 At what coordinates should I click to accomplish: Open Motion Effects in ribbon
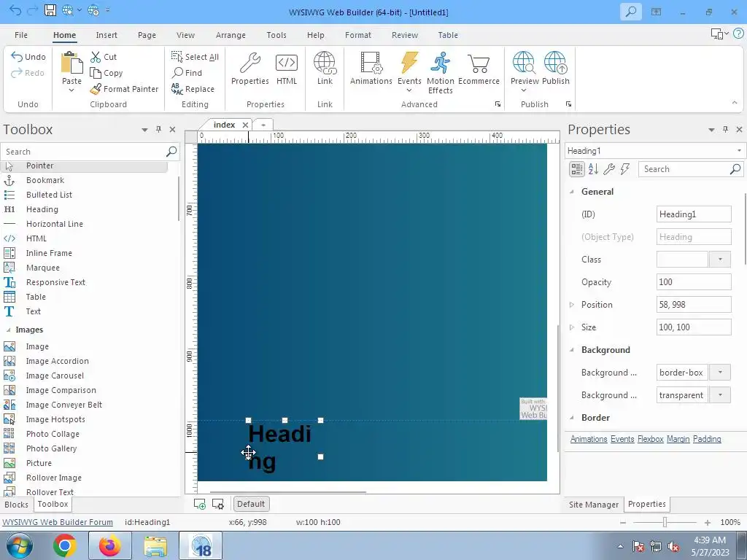pyautogui.click(x=440, y=72)
